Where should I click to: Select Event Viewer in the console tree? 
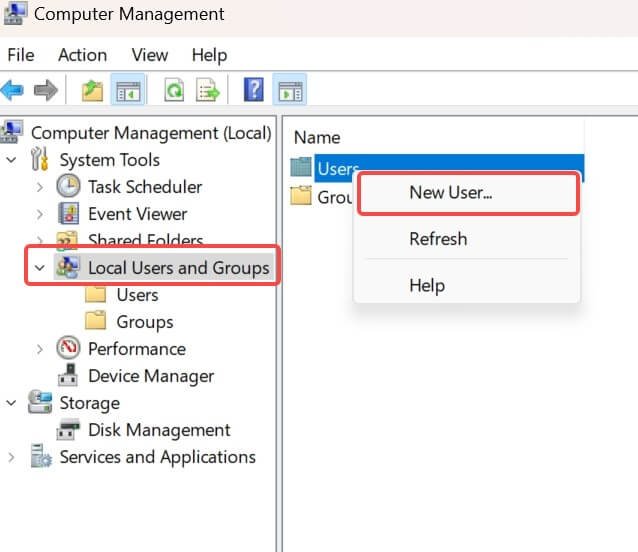tap(137, 214)
